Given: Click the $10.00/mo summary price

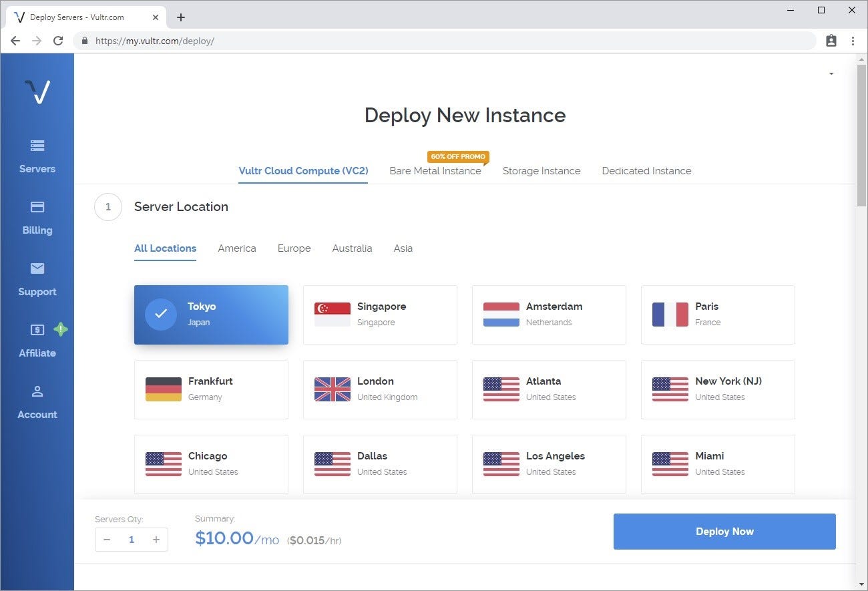Looking at the screenshot, I should (237, 538).
